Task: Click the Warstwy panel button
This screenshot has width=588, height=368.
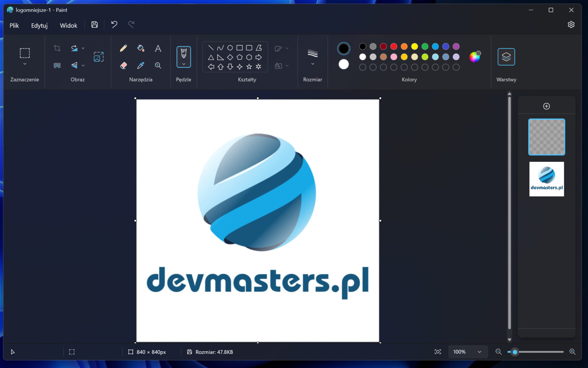Action: [506, 57]
